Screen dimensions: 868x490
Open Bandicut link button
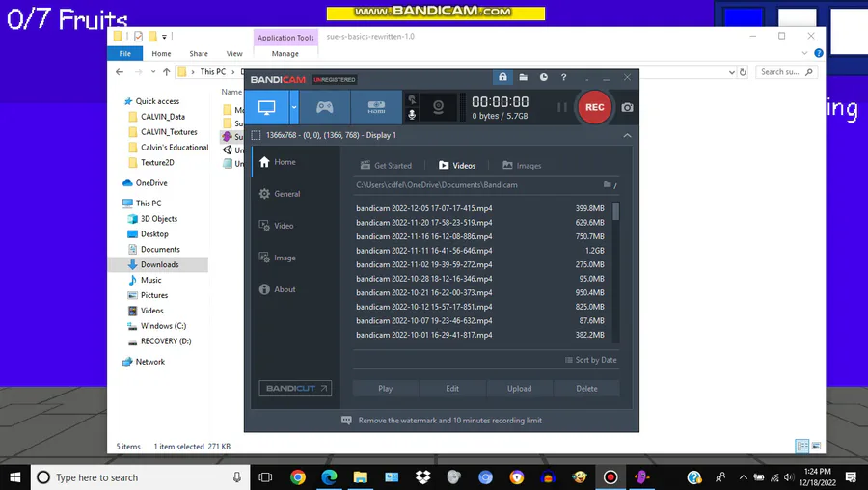pyautogui.click(x=295, y=388)
